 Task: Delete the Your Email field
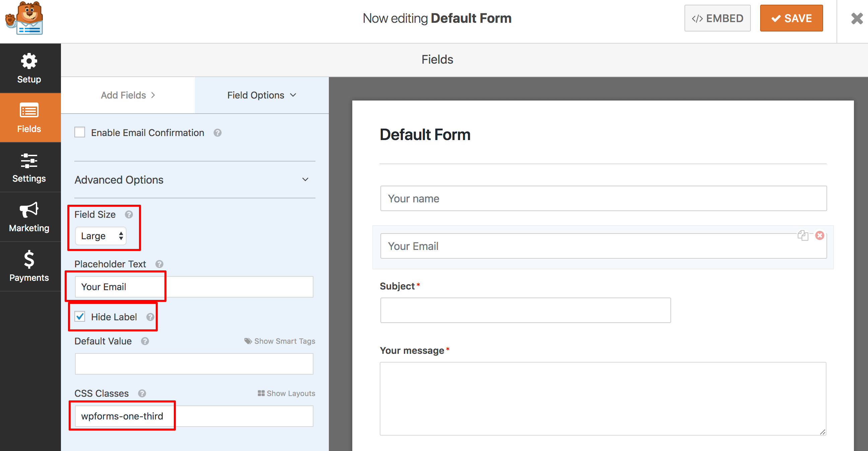coord(820,235)
